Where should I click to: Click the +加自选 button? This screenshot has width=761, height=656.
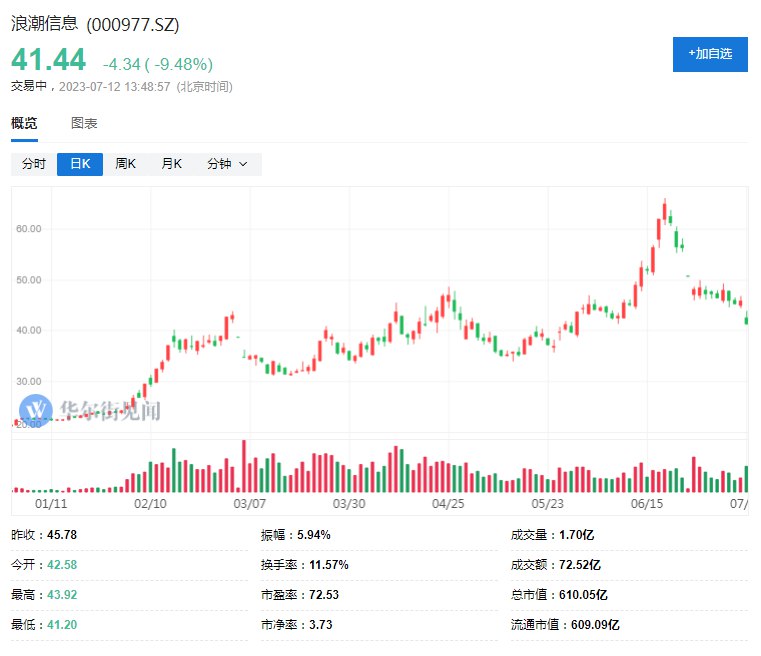click(x=710, y=54)
